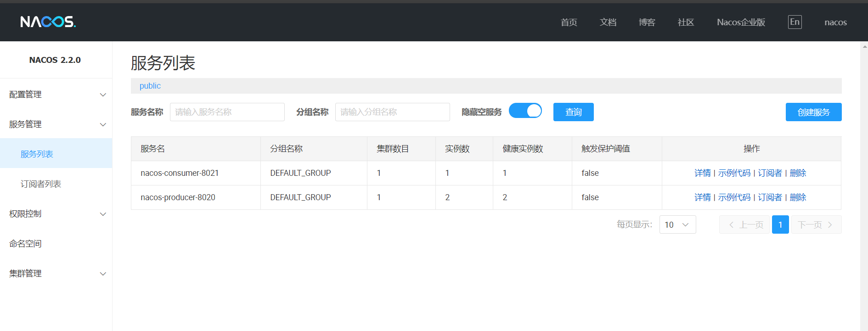Open 博客 in top navigation
868x331 pixels.
coord(647,22)
